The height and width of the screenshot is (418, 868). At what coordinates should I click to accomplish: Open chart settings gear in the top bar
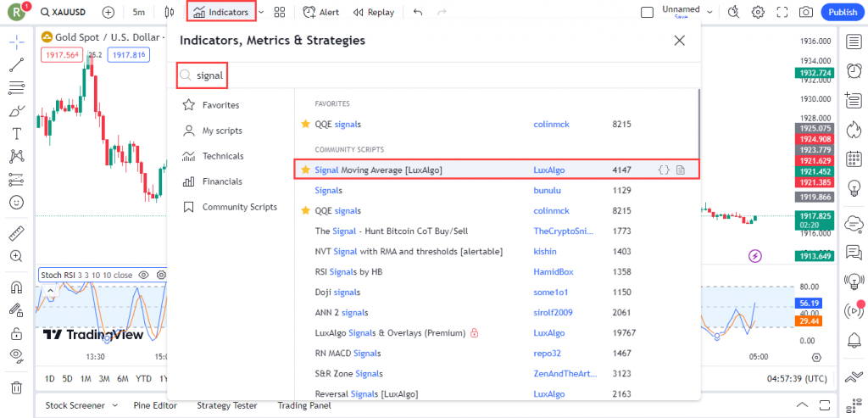pyautogui.click(x=758, y=12)
